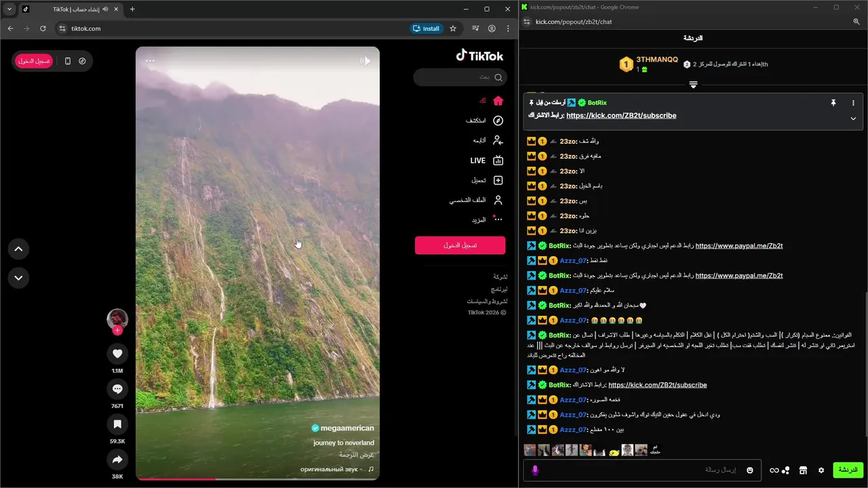Open Chrome profile avatar icon
This screenshot has height=488, width=868.
pos(492,28)
